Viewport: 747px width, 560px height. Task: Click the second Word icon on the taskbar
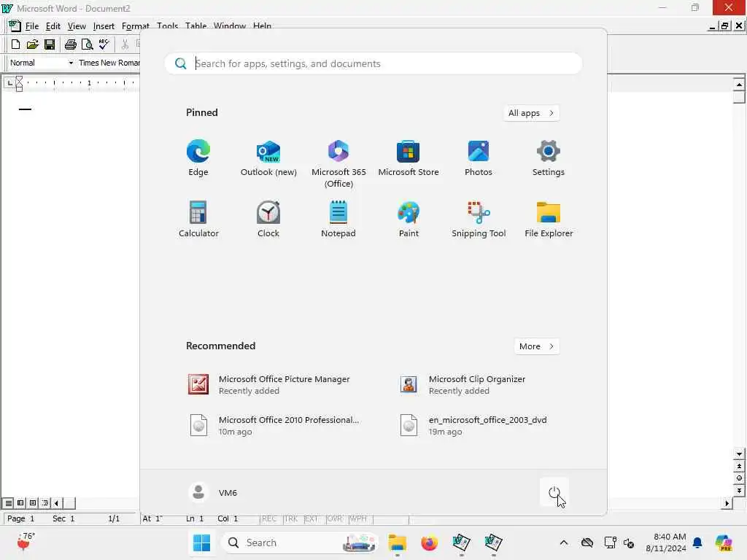(x=493, y=542)
